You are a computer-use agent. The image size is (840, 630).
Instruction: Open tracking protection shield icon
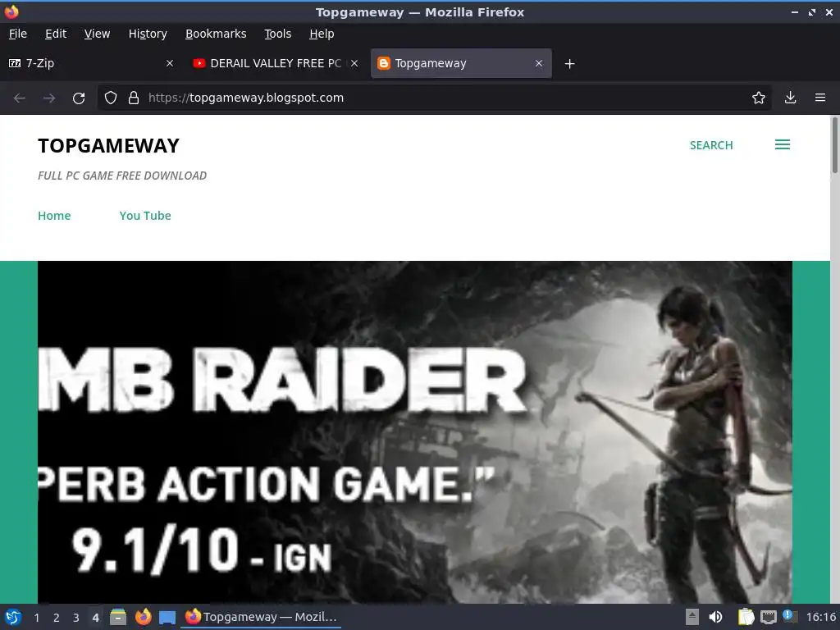coord(111,98)
